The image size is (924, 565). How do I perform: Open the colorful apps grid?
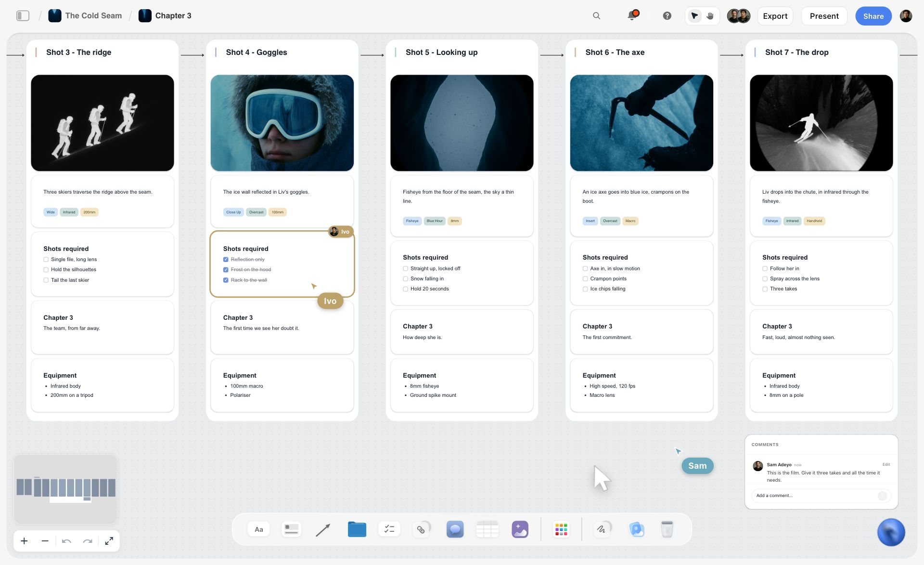[561, 529]
